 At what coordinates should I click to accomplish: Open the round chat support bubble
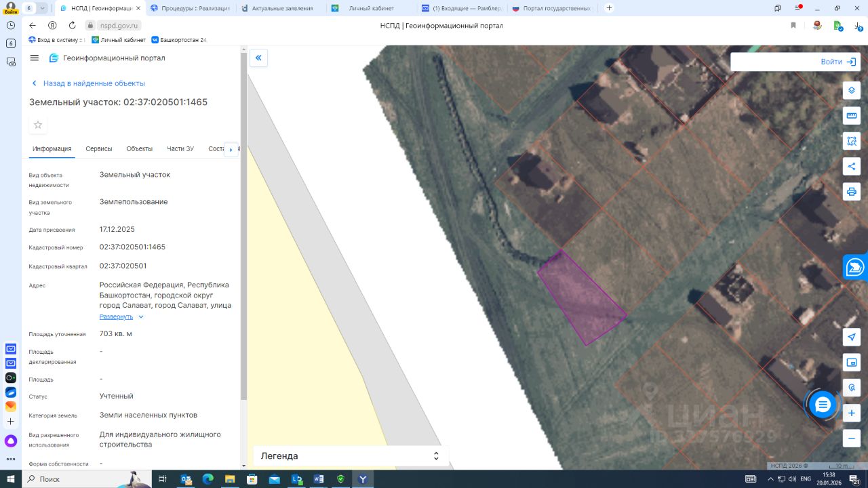[x=823, y=405]
